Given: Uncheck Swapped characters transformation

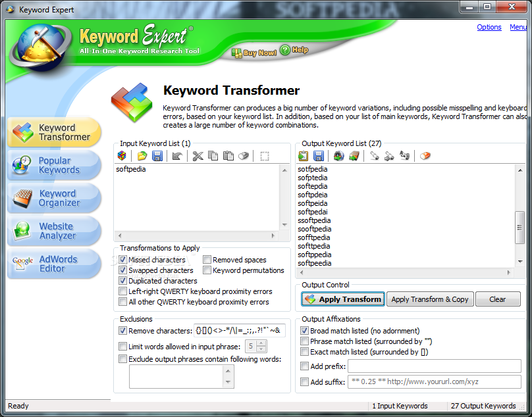Looking at the screenshot, I should point(123,270).
